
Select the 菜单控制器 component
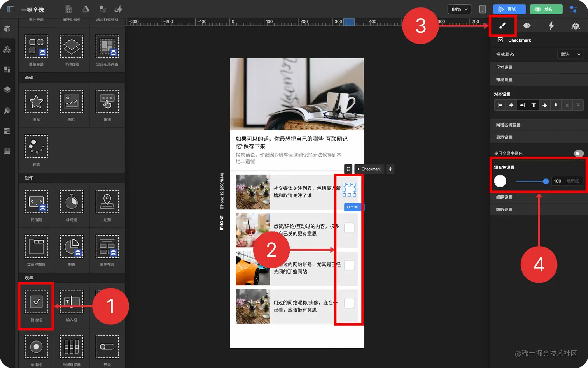pos(36,250)
